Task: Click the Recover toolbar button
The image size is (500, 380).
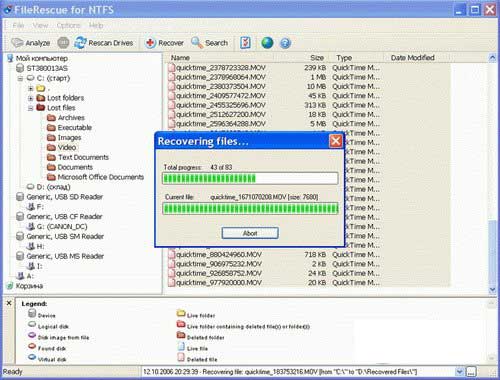Action: click(164, 43)
